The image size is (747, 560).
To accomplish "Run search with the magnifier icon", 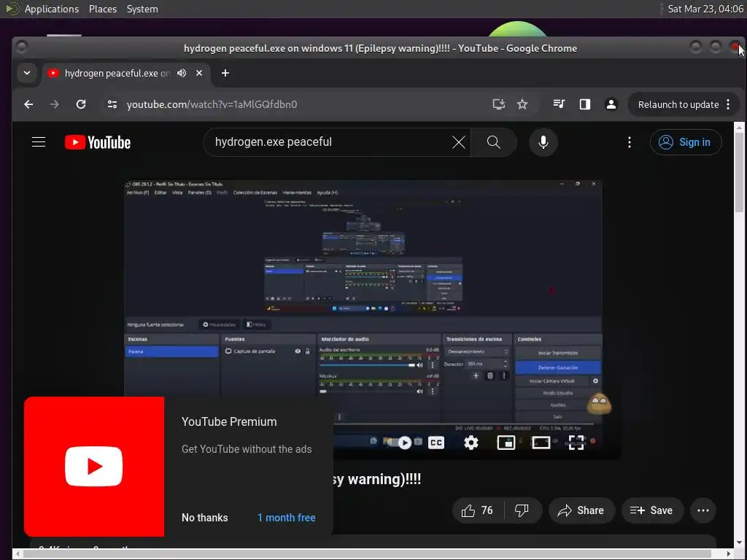I will tap(494, 142).
